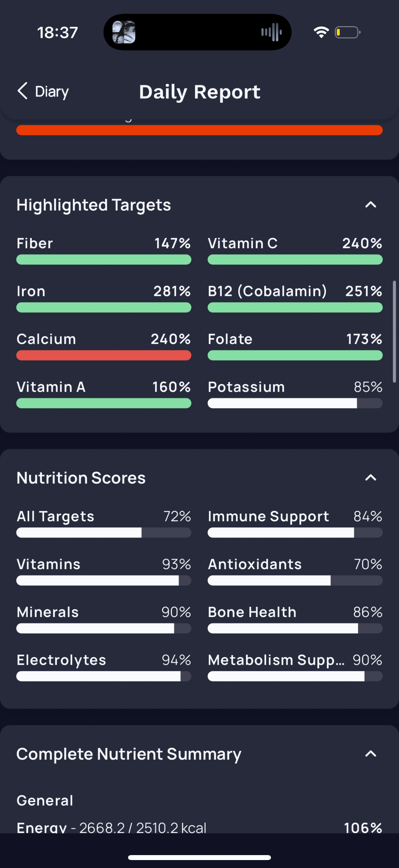
Task: Select the Calcium red progress bar
Action: pyautogui.click(x=104, y=355)
